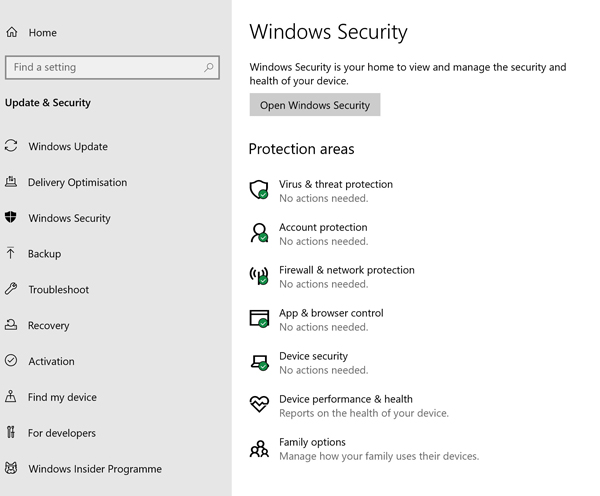The width and height of the screenshot is (600, 496).
Task: Click the Protection areas heading
Action: click(x=302, y=149)
